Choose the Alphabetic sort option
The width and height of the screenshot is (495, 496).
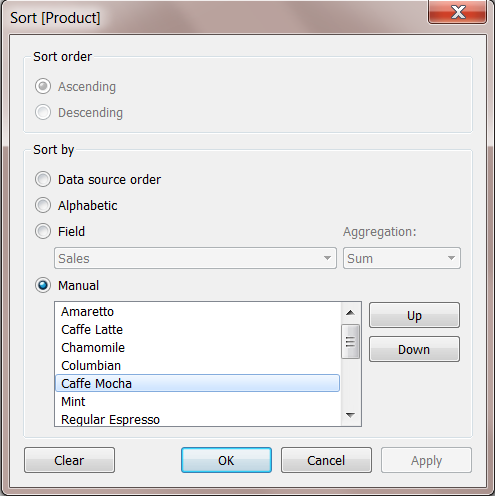[x=43, y=205]
